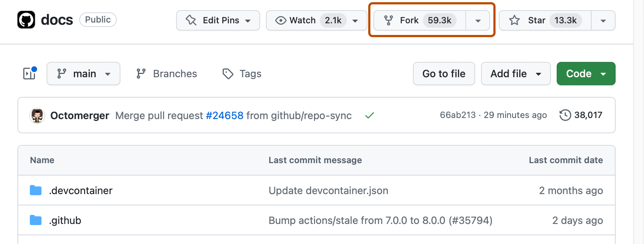Star the docs repository

545,20
